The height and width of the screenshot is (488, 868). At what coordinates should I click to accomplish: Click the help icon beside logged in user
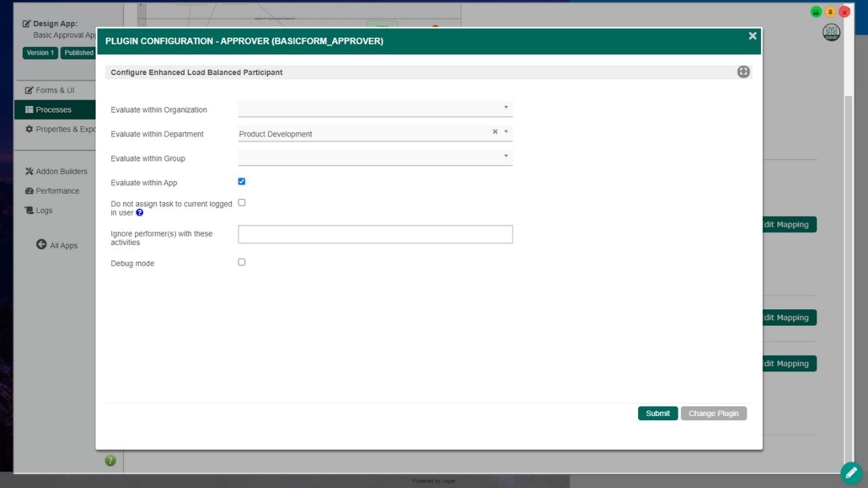[x=140, y=213]
